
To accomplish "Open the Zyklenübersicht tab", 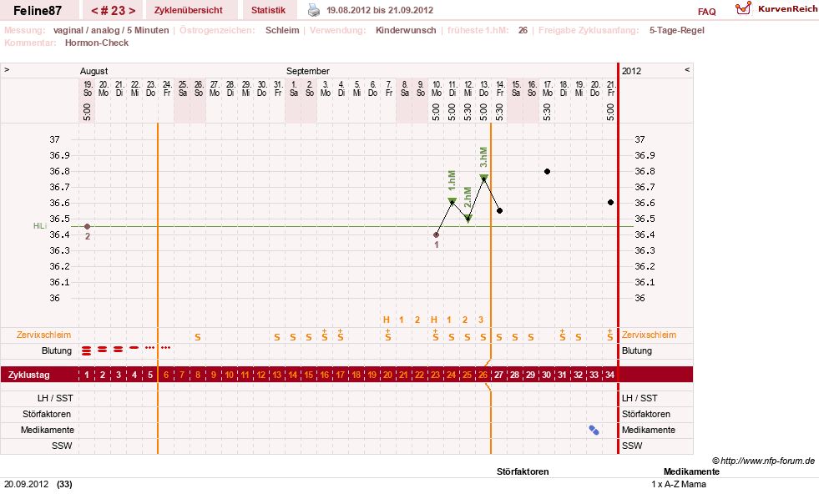I will coord(189,10).
